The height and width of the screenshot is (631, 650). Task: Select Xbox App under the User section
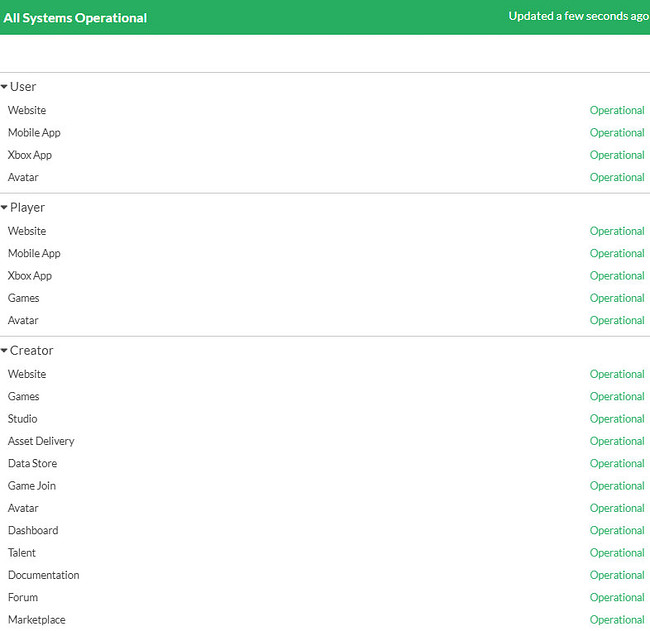pyautogui.click(x=30, y=155)
